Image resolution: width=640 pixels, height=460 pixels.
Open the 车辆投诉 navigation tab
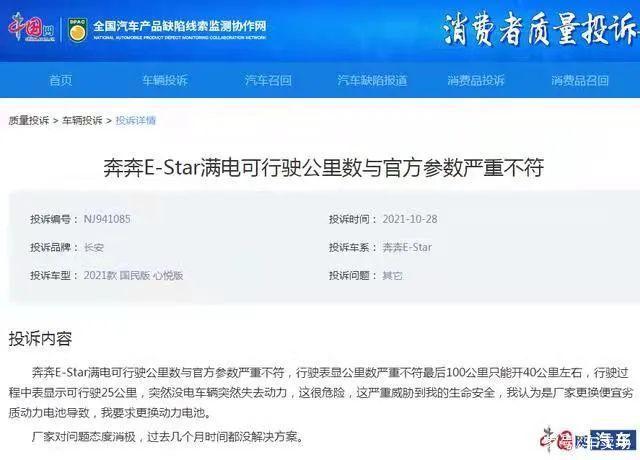pyautogui.click(x=164, y=80)
